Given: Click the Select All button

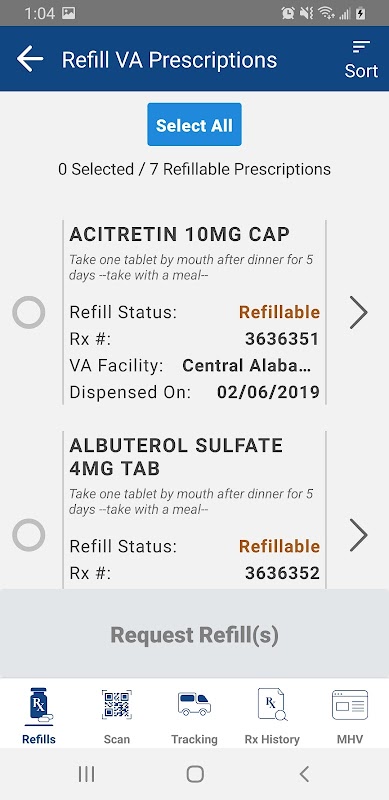Looking at the screenshot, I should click(x=194, y=124).
